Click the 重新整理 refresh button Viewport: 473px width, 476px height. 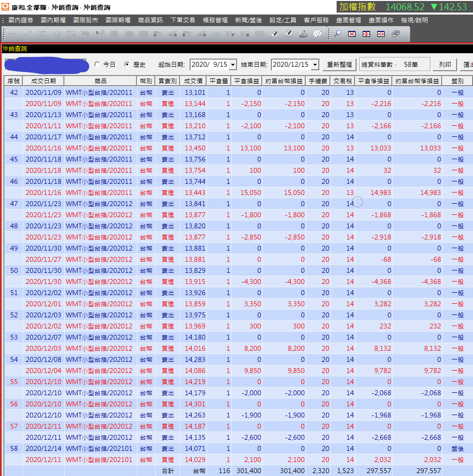point(340,65)
